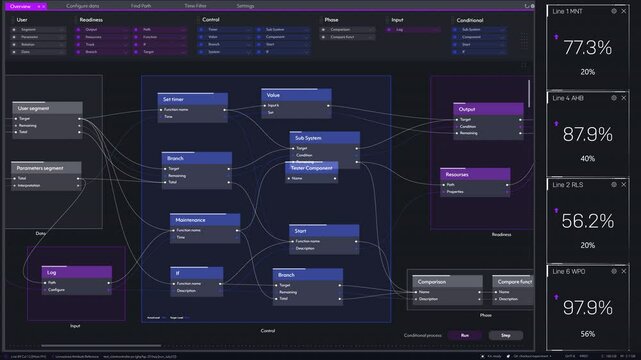Click the Sub System icon in Control palette
This screenshot has width=641, height=360.
pyautogui.click(x=259, y=30)
